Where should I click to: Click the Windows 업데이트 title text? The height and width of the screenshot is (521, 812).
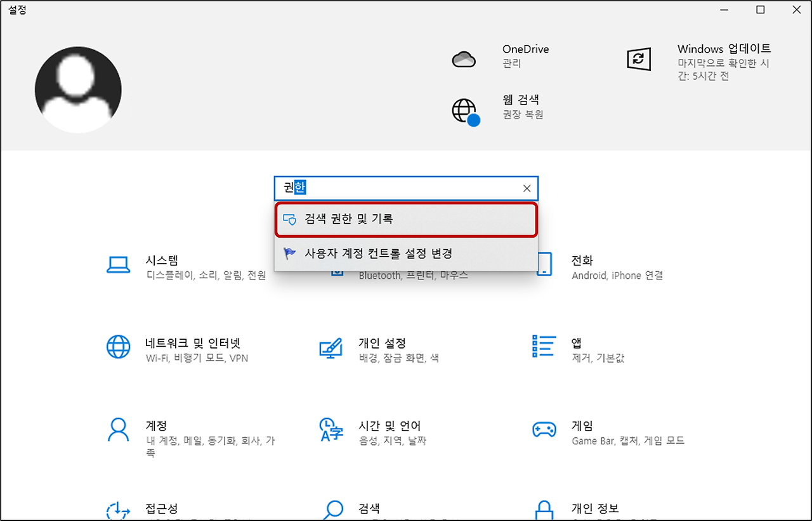724,49
